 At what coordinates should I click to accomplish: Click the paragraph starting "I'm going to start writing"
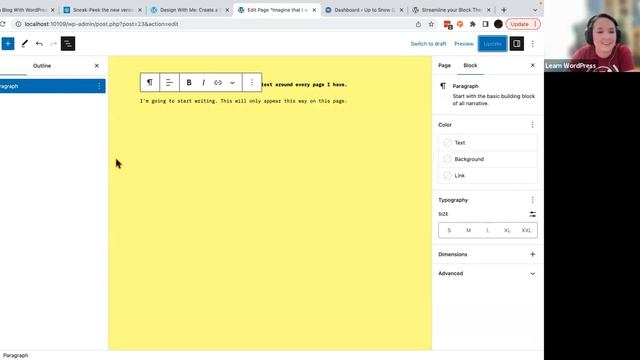243,101
